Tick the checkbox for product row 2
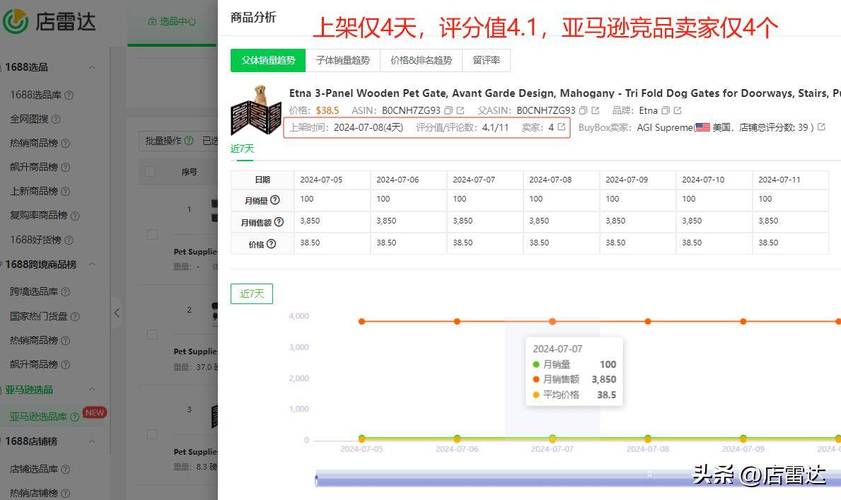 tap(152, 335)
